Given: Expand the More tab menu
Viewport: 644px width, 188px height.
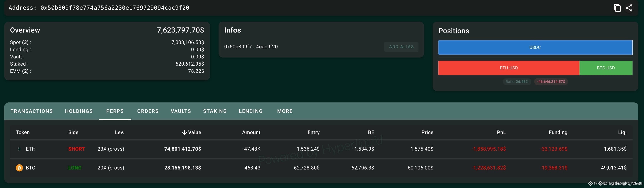Looking at the screenshot, I should (x=285, y=111).
